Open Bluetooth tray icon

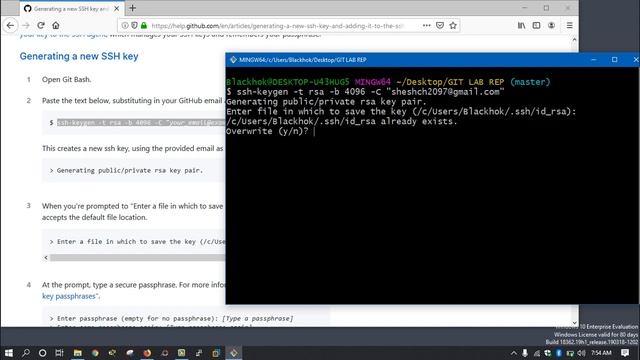[x=559, y=353]
